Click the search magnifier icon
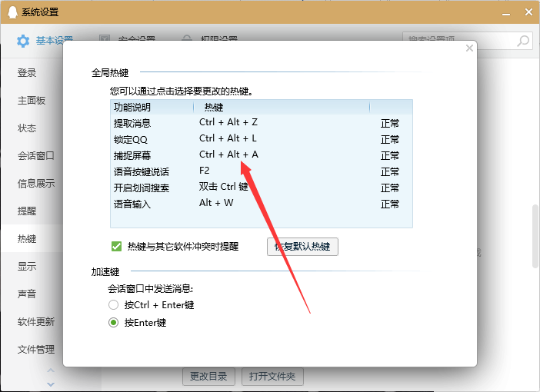 coord(523,41)
